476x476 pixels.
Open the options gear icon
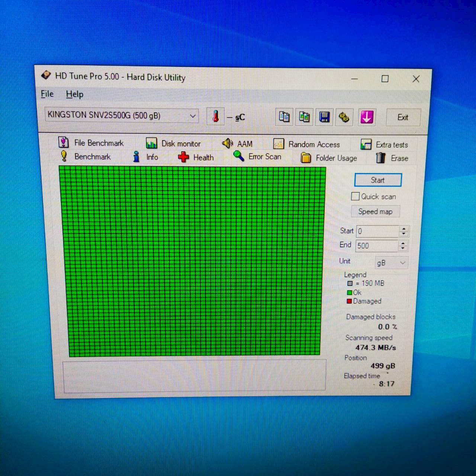(344, 118)
